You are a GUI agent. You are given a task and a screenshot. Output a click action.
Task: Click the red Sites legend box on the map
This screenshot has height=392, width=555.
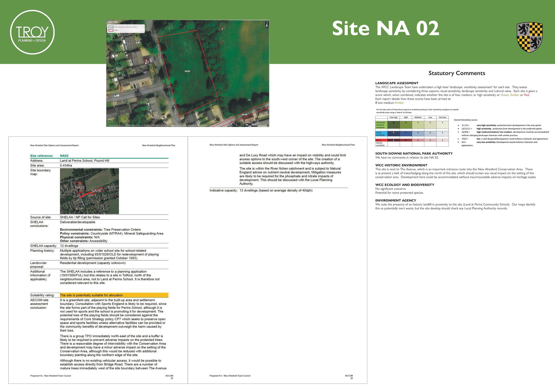coord(111,30)
